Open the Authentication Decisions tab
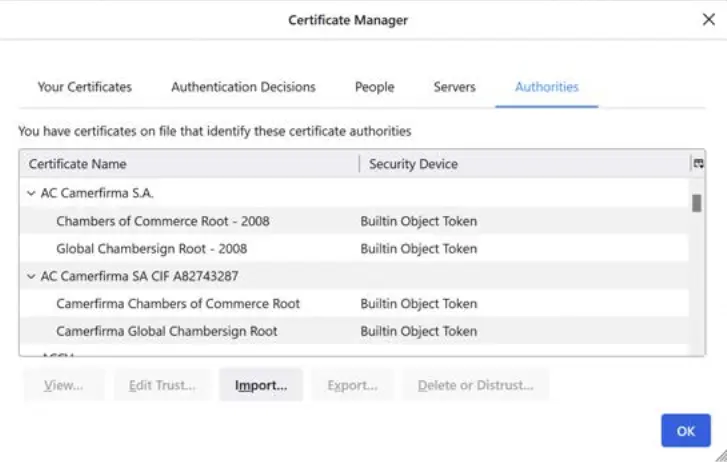This screenshot has height=462, width=727. point(243,87)
